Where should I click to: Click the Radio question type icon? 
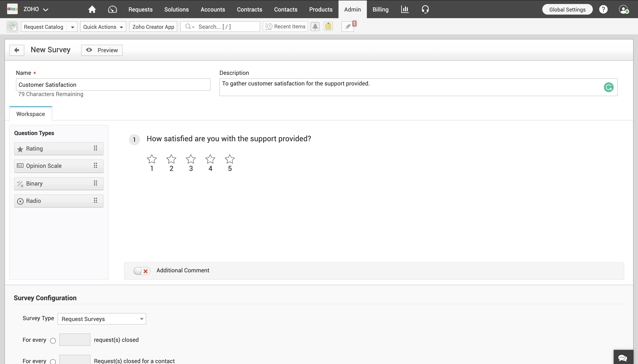tap(20, 201)
